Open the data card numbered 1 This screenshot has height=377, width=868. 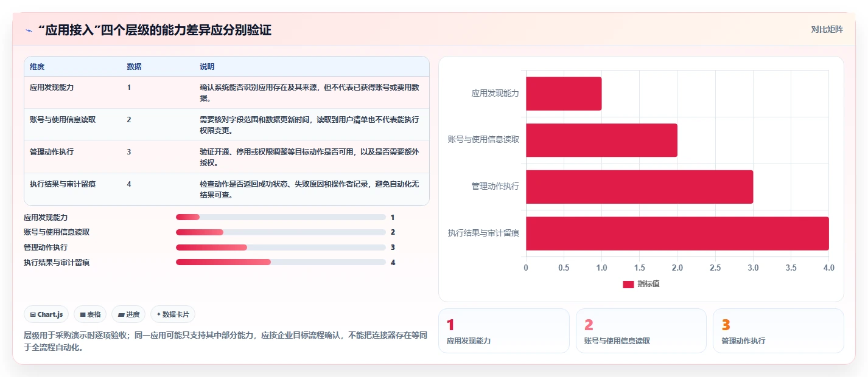coord(504,331)
